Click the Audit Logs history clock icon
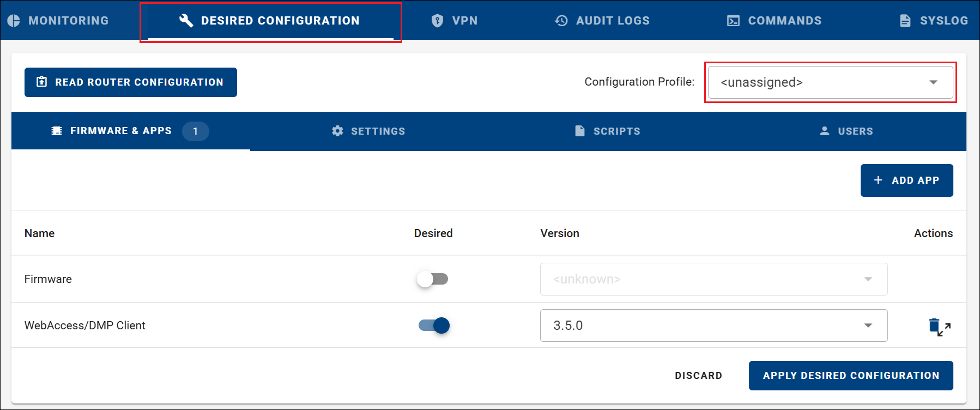The height and width of the screenshot is (410, 980). pyautogui.click(x=561, y=21)
